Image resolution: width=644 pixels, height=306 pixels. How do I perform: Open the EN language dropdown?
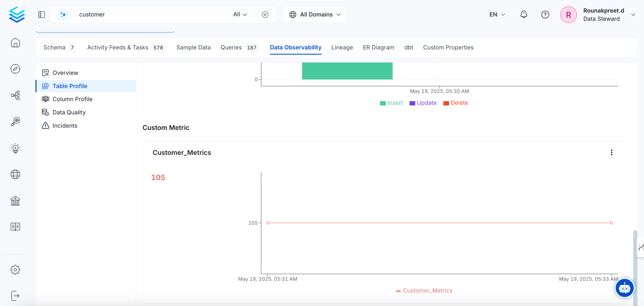click(x=497, y=15)
